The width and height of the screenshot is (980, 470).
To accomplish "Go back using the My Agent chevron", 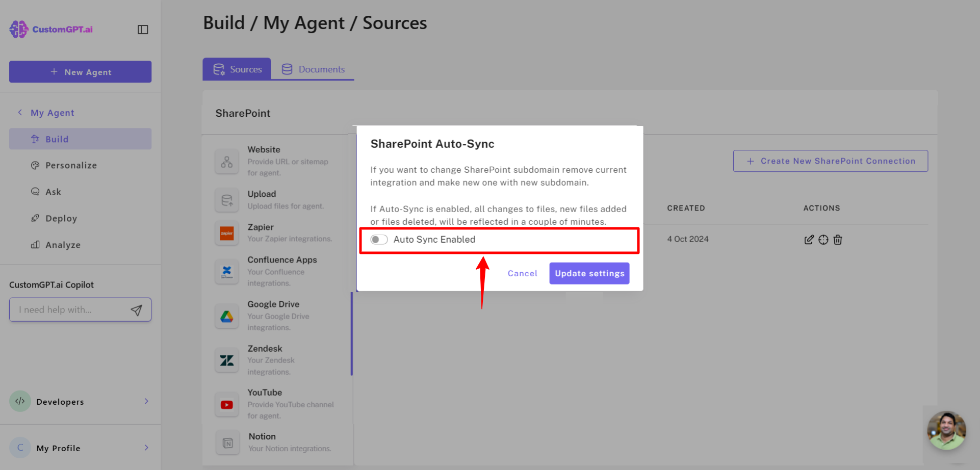I will (20, 112).
